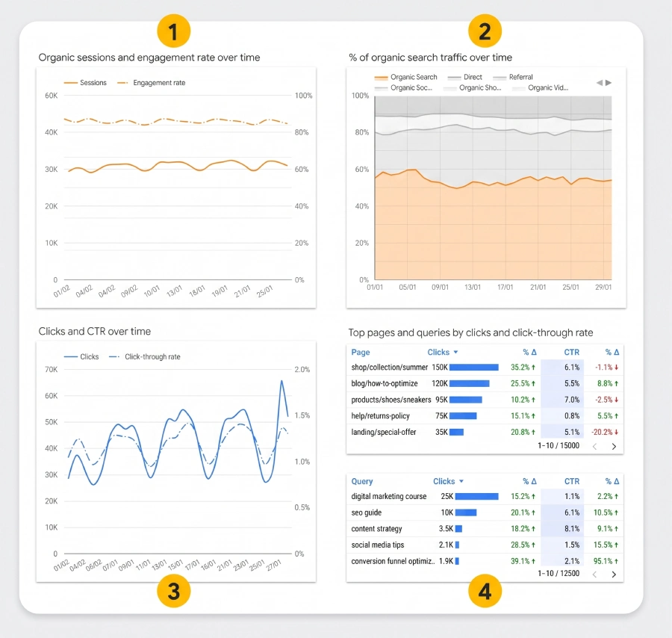This screenshot has height=638, width=672.
Task: Click last % Δ header in Query table
Action: pyautogui.click(x=612, y=481)
